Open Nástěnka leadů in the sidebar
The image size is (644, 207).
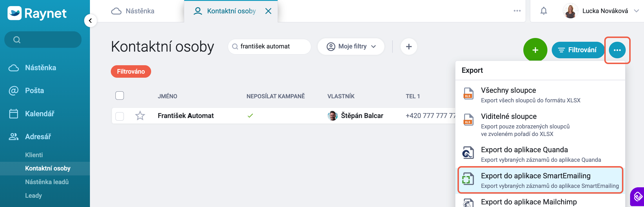47,182
